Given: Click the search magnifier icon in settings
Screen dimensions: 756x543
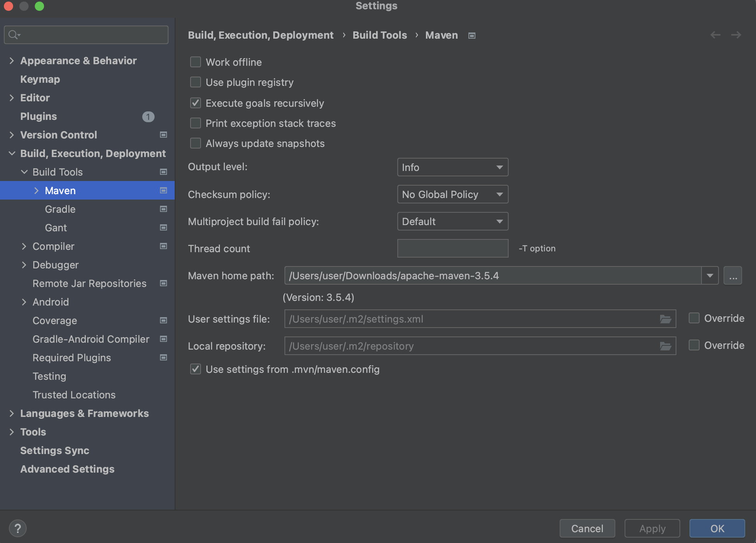Looking at the screenshot, I should (14, 35).
